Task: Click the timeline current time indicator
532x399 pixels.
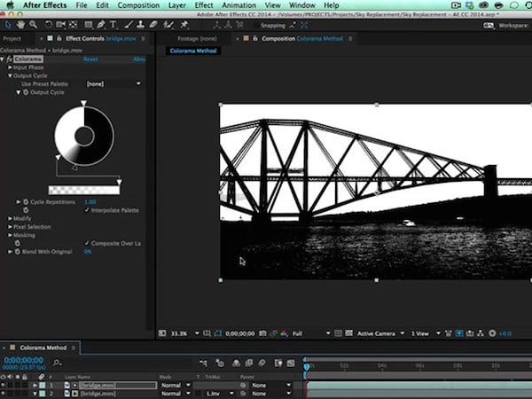Action: (307, 367)
